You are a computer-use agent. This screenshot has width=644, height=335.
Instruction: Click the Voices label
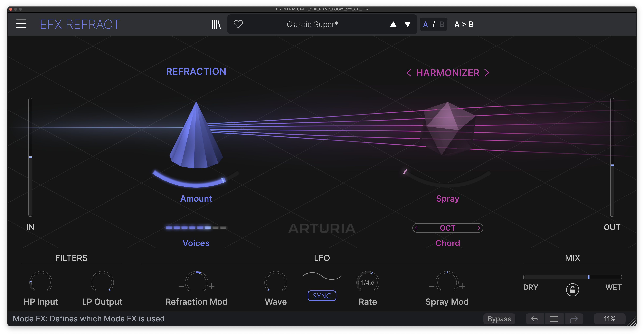click(196, 243)
